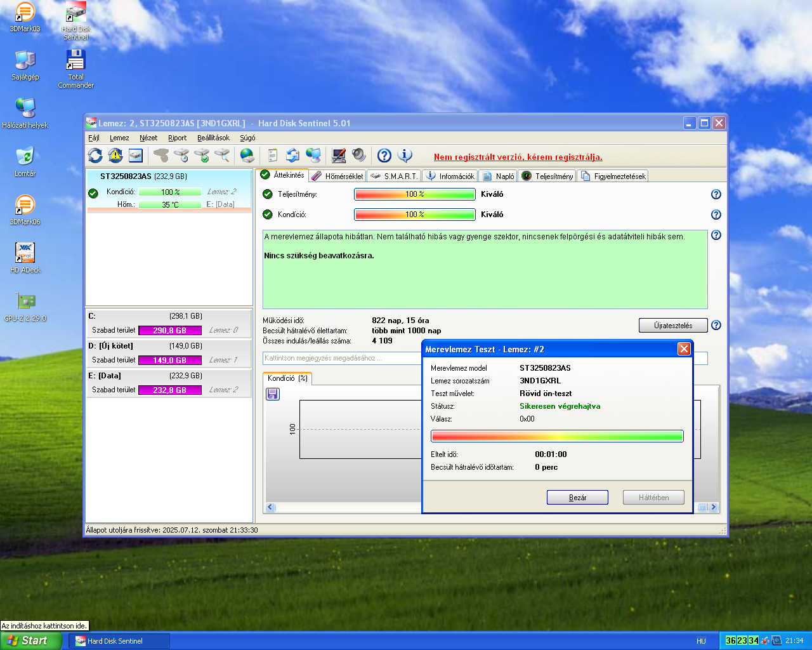Open the Lemez menu
Viewport: 812px width, 650px height.
tap(119, 138)
